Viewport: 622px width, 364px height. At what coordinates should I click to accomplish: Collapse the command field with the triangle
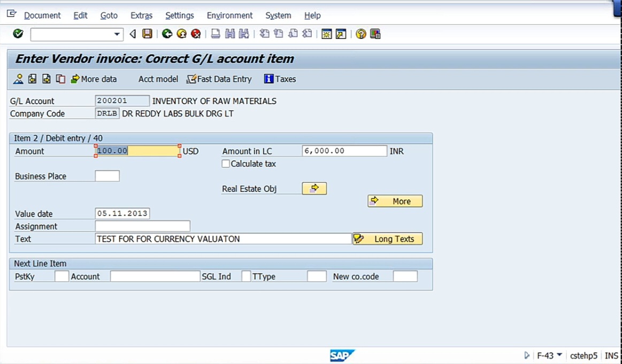coord(133,34)
